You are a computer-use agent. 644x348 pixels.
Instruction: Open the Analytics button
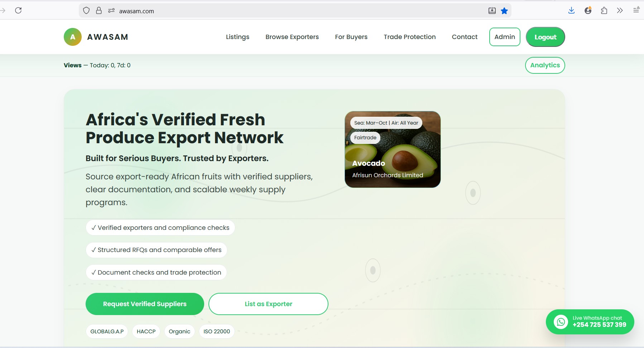(545, 65)
